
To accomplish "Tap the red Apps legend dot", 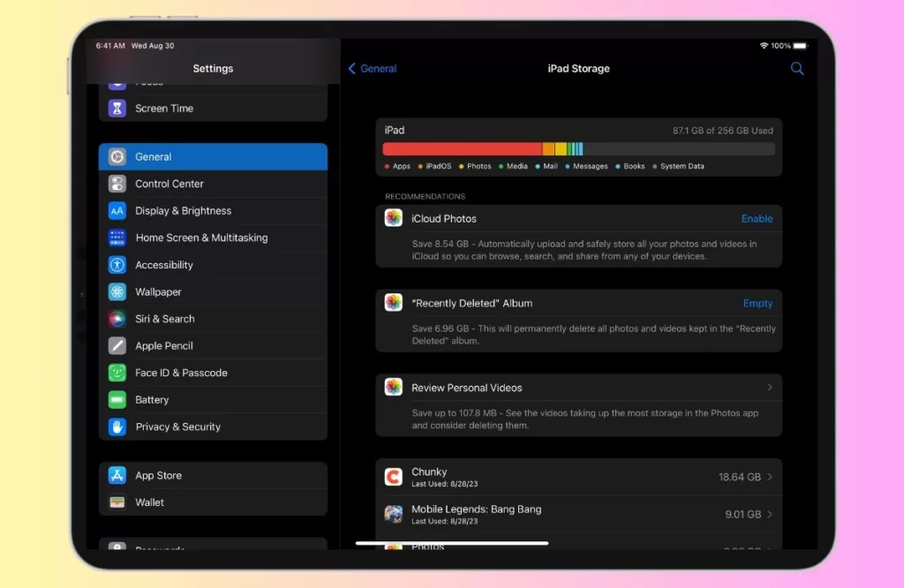I will coord(387,167).
